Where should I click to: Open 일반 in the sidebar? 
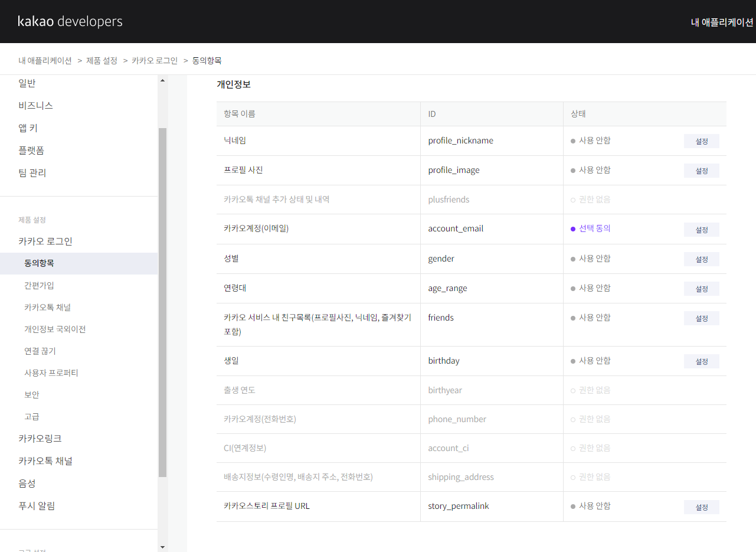pos(27,83)
